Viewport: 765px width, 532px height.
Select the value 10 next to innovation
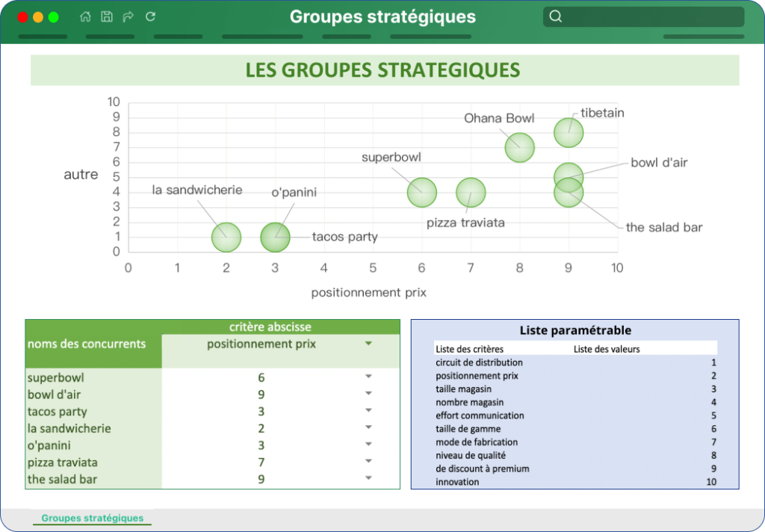click(711, 482)
